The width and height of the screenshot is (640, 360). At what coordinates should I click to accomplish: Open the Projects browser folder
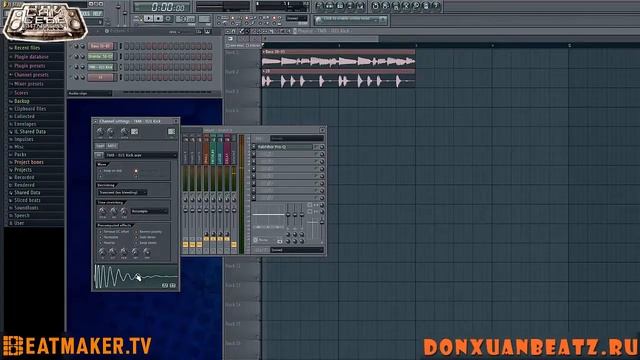[x=23, y=169]
